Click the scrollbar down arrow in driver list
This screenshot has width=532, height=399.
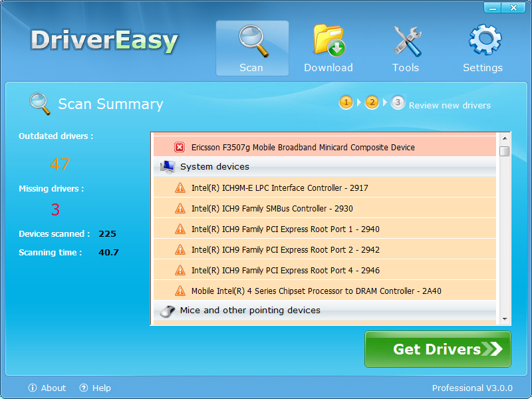point(505,319)
